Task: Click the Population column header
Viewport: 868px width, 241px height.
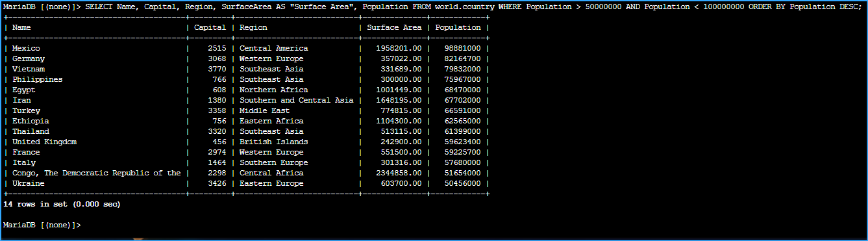Action: click(x=458, y=28)
